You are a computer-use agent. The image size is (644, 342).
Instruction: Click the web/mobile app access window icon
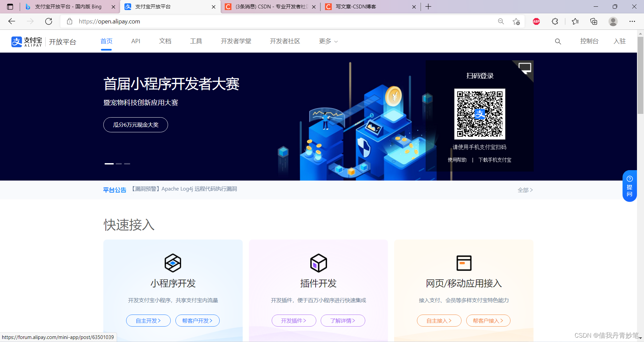tap(464, 263)
